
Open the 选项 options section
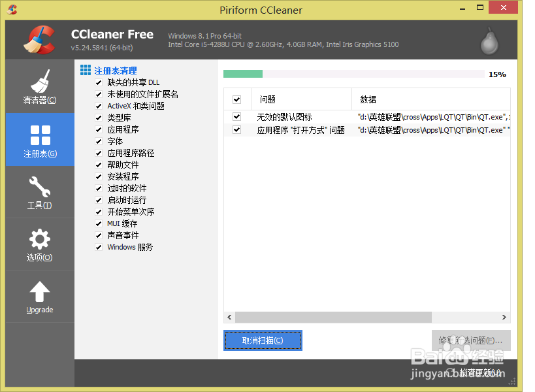pos(40,244)
